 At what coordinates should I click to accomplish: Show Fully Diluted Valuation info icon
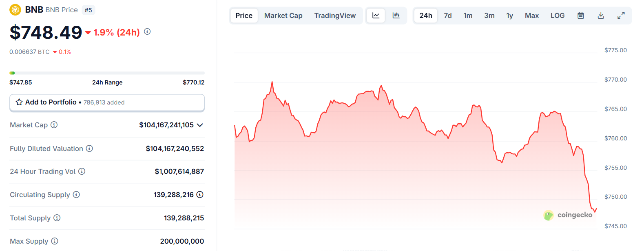point(89,149)
